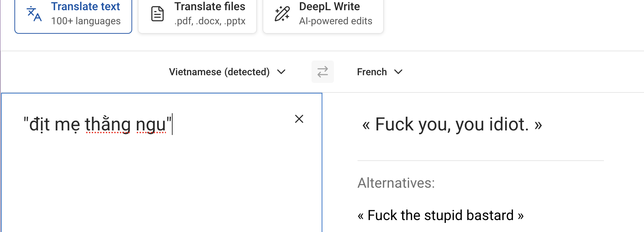Open the Vietnamese (detected) source language dropdown
644x232 pixels.
[219, 72]
